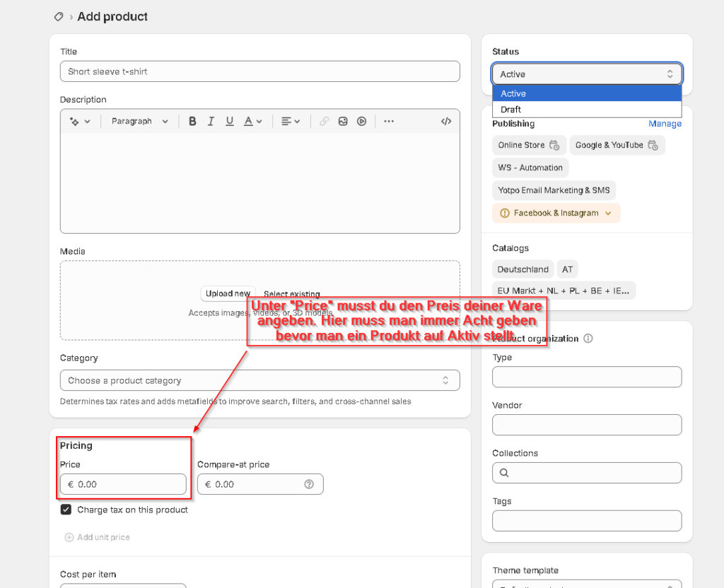Viewport: 724px width, 588px height.
Task: Toggle underline formatting in description editor
Action: tap(230, 122)
